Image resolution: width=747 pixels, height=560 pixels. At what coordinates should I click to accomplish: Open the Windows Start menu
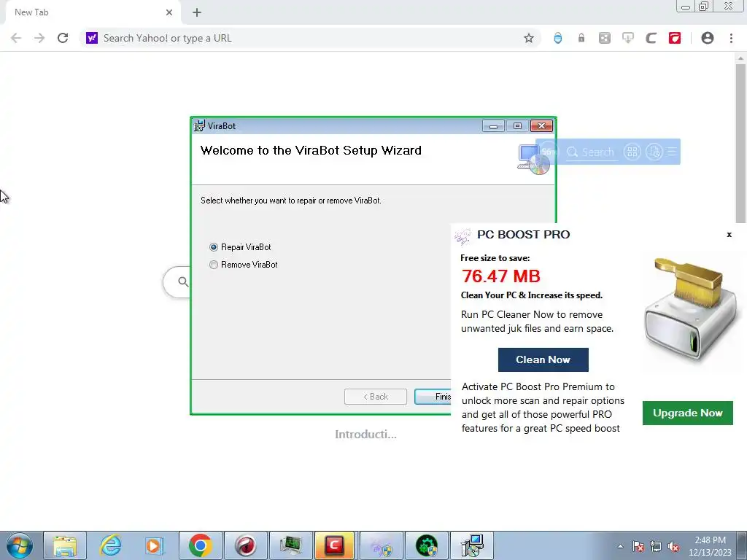click(19, 545)
